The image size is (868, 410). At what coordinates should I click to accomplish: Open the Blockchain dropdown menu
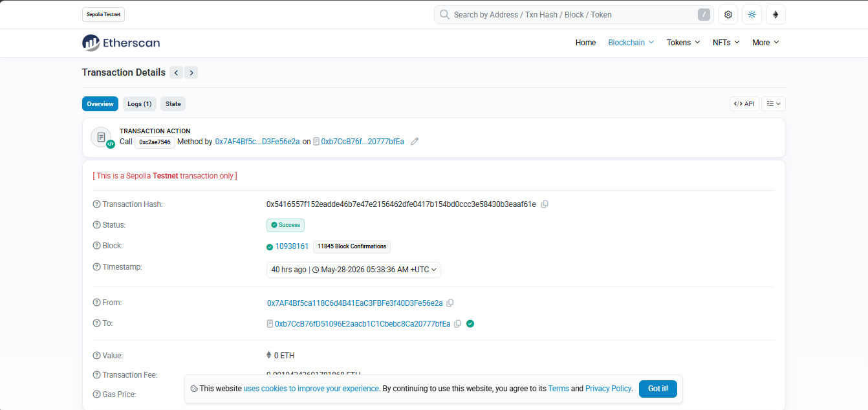point(631,43)
